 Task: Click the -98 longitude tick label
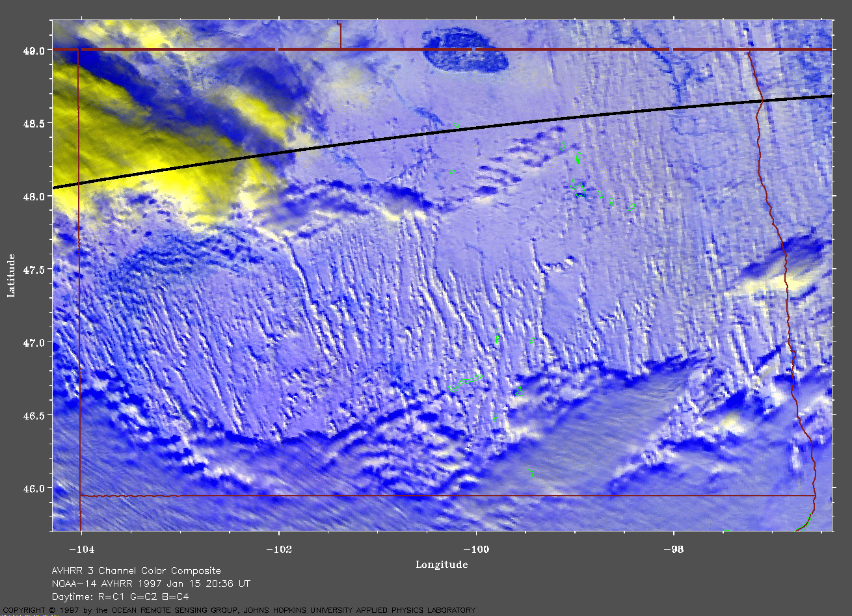674,549
